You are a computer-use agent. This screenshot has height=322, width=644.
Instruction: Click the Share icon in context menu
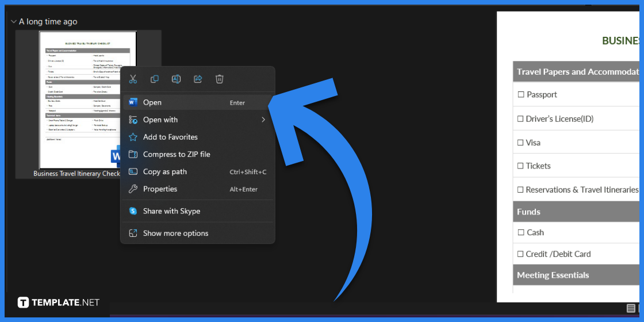pyautogui.click(x=198, y=79)
